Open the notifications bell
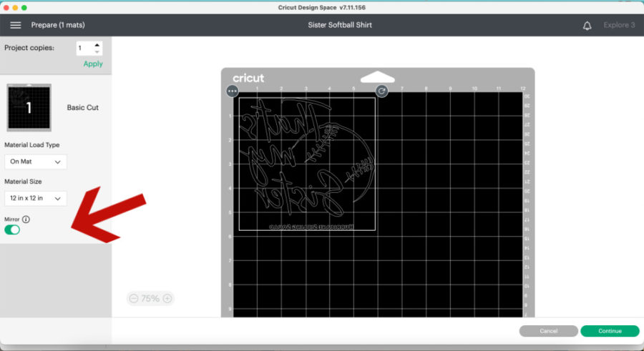Image resolution: width=644 pixels, height=351 pixels. pyautogui.click(x=587, y=25)
